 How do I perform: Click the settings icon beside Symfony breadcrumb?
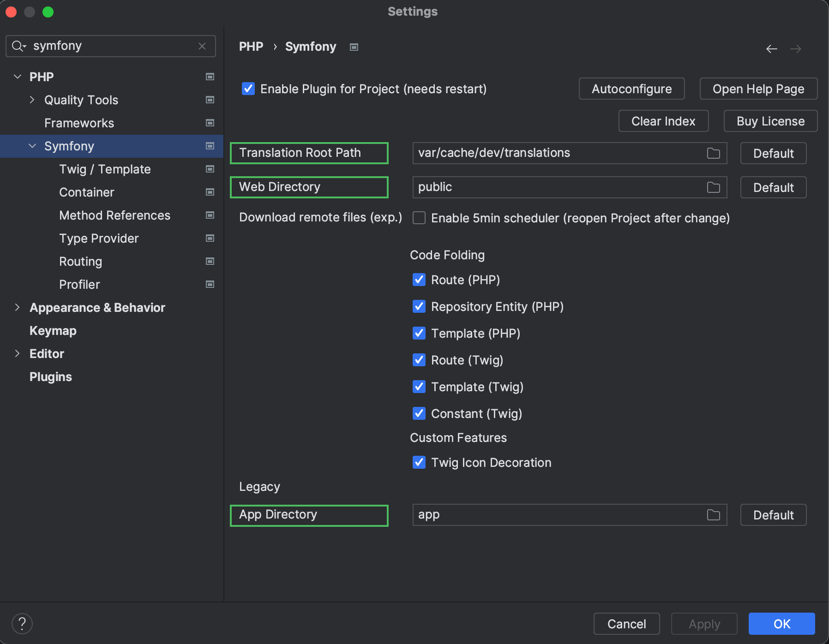click(353, 47)
